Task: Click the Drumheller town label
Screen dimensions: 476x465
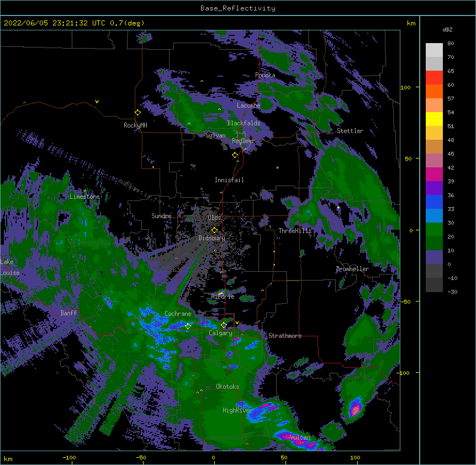Action: (352, 269)
